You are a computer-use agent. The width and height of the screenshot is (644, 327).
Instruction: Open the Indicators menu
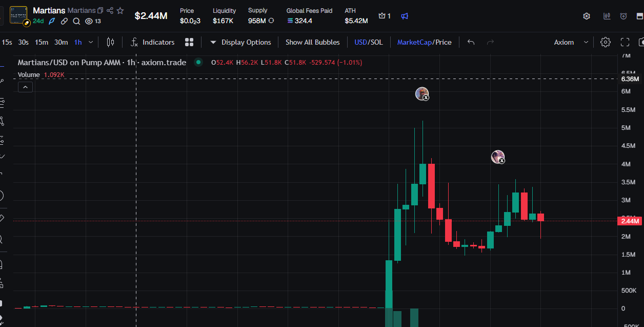click(x=152, y=42)
